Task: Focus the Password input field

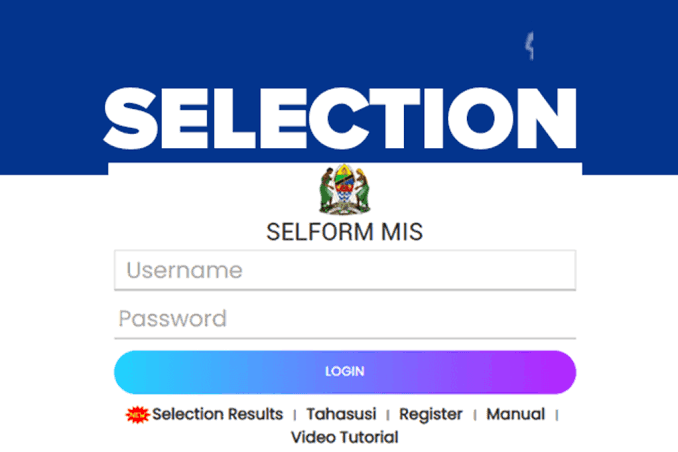Action: pyautogui.click(x=345, y=319)
